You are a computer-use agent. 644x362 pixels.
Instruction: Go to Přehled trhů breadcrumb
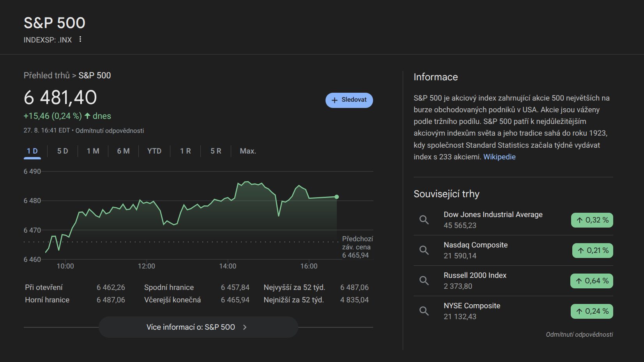click(x=47, y=76)
